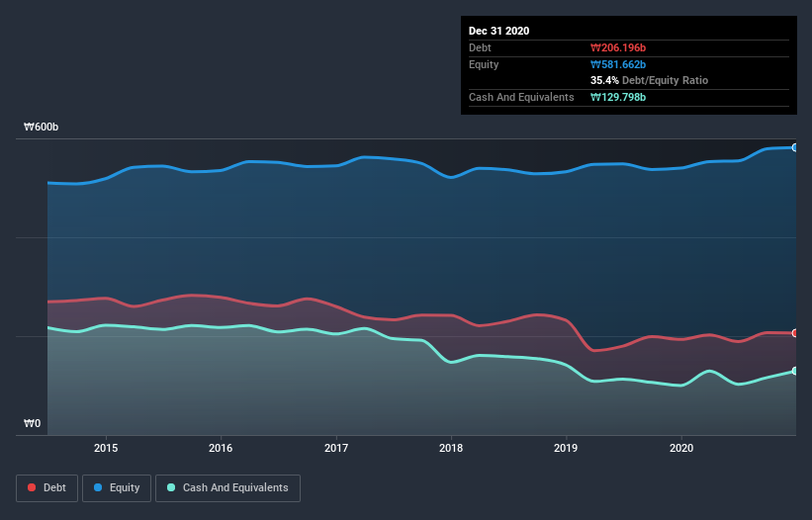The width and height of the screenshot is (812, 520).
Task: Click the teal Cash And Equivalents legend dot
Action: tap(171, 487)
